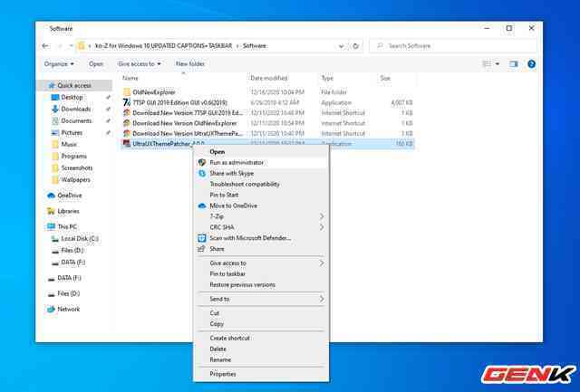Select Pin to taskbar
This screenshot has height=392, width=580.
tap(261, 273)
